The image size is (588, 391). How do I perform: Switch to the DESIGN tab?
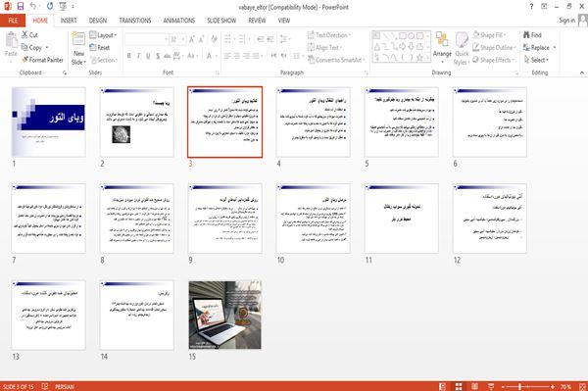click(97, 21)
